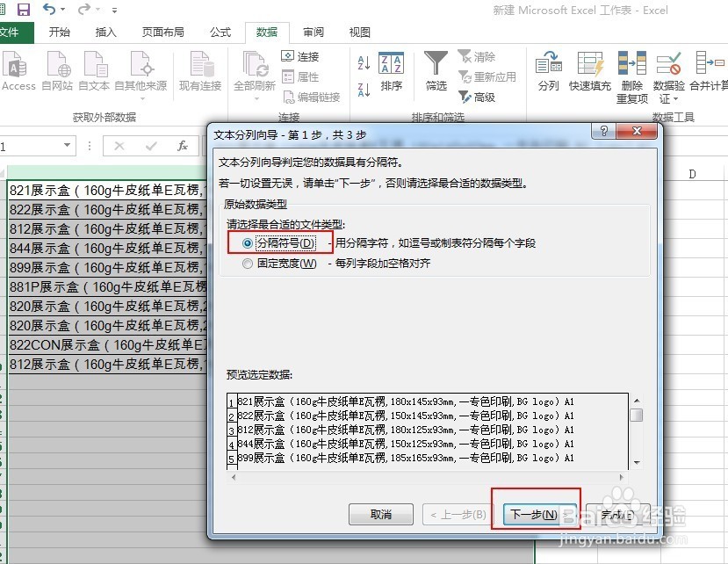Click the Name Box input field
The height and width of the screenshot is (564, 728).
pos(31,147)
